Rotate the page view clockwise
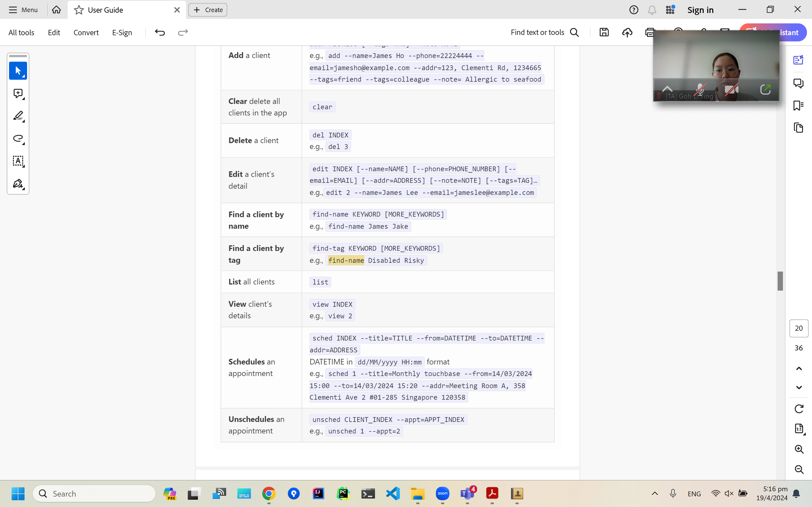 click(x=798, y=409)
